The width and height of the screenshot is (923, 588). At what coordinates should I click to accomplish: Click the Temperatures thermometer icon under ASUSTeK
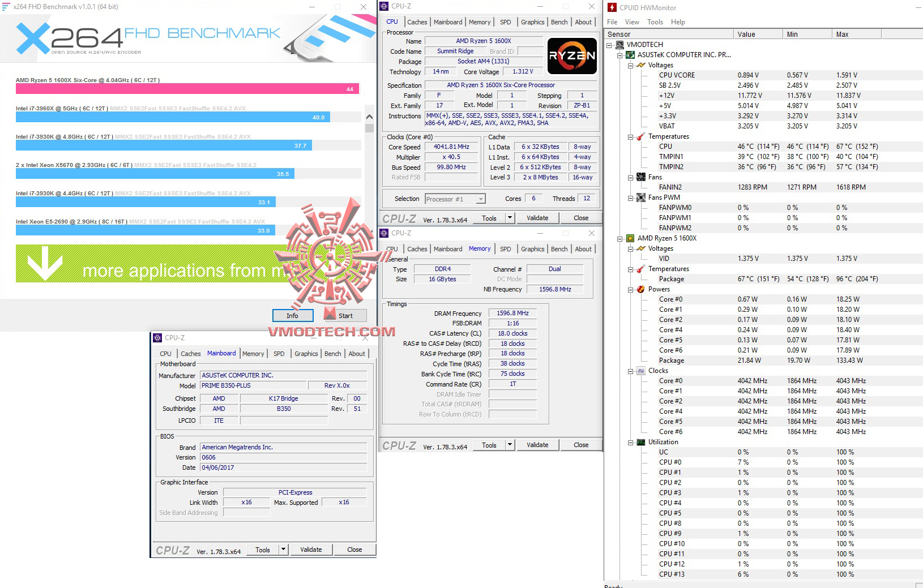point(642,136)
